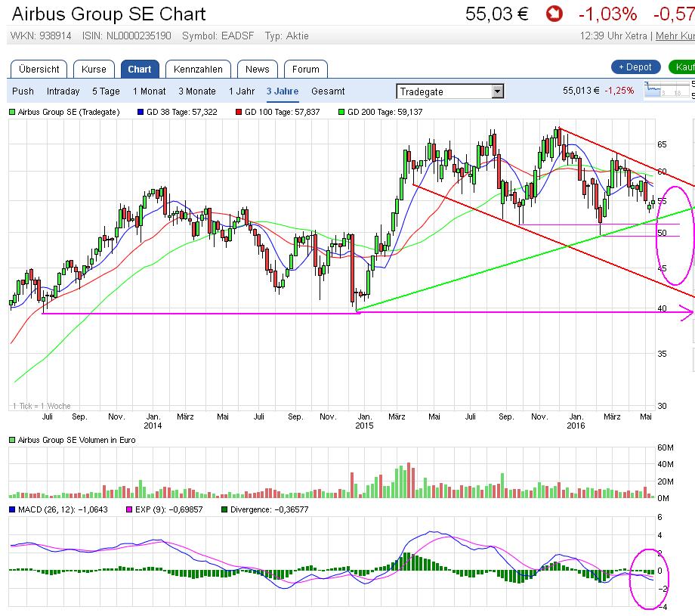Switch to the Übersicht tab

coord(39,69)
